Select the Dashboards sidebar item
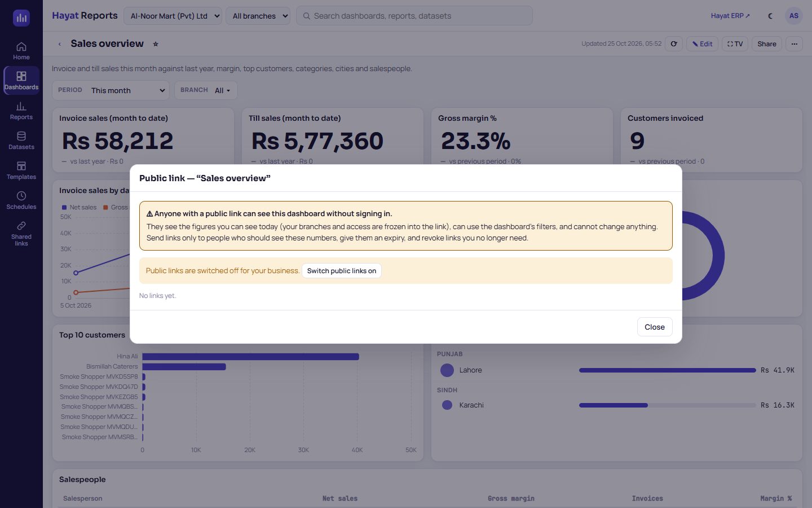 [x=21, y=81]
